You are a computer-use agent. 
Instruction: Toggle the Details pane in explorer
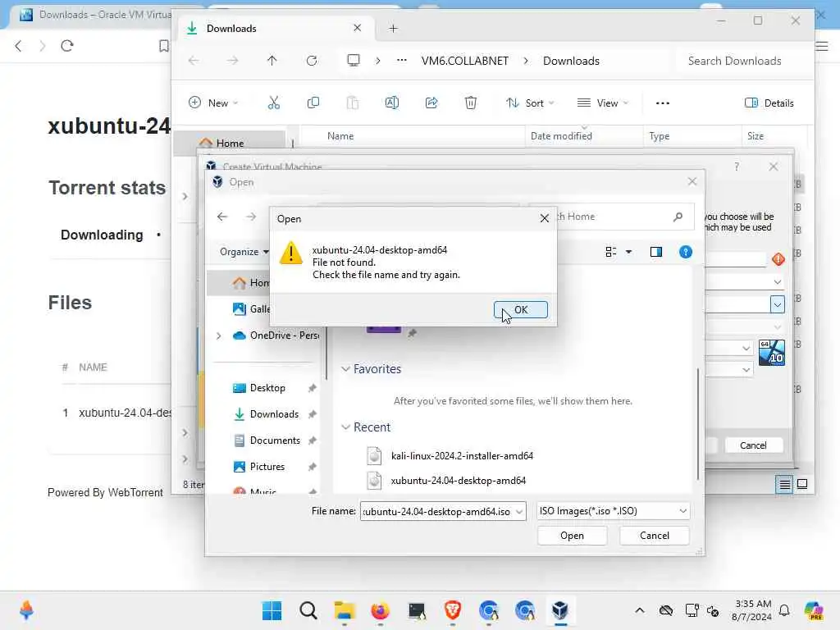(x=769, y=103)
